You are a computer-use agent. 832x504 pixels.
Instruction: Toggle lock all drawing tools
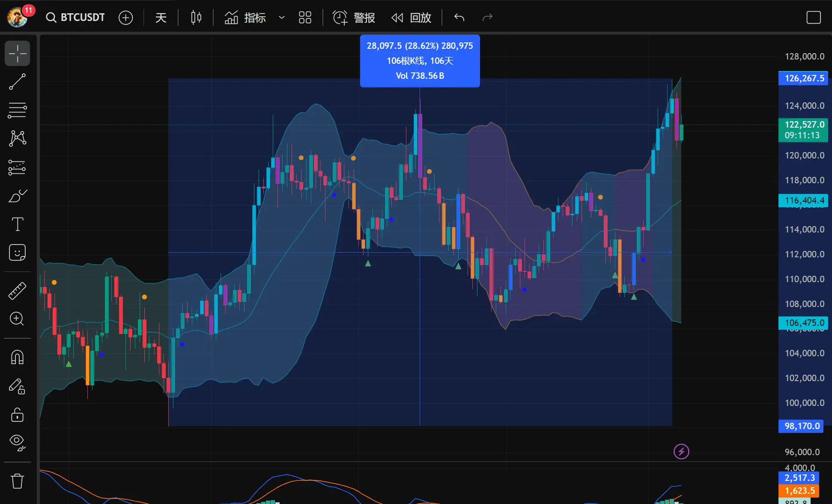pyautogui.click(x=17, y=415)
